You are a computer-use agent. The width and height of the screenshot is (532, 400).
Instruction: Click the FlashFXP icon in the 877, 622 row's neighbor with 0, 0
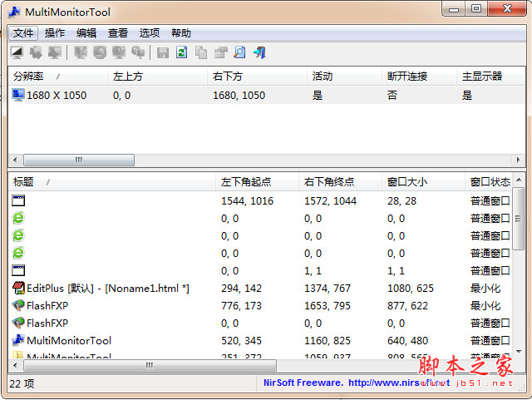tap(18, 323)
